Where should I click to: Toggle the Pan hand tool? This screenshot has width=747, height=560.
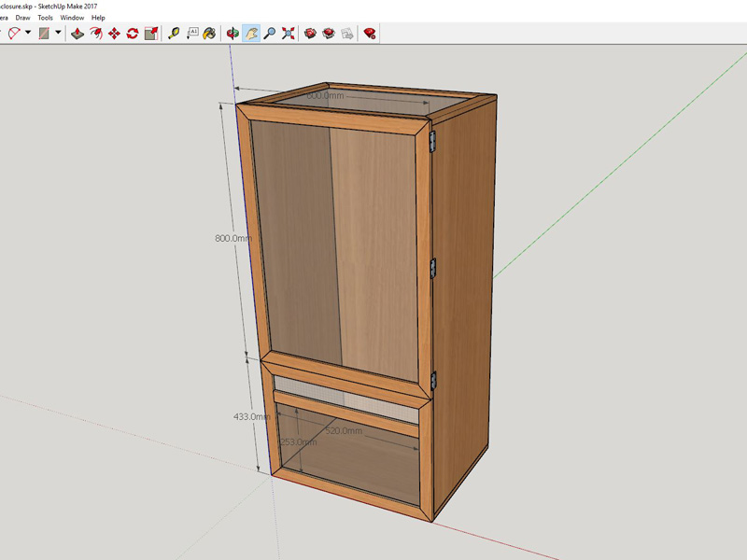point(251,33)
